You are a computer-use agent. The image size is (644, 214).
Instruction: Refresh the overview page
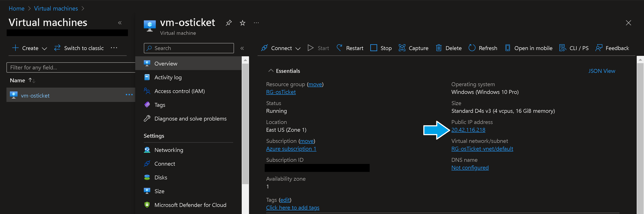click(483, 48)
